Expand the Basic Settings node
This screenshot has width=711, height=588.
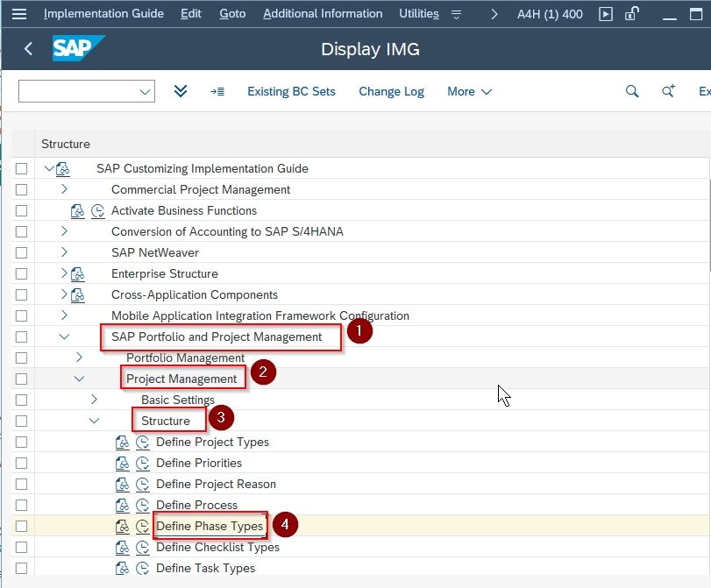pos(94,400)
